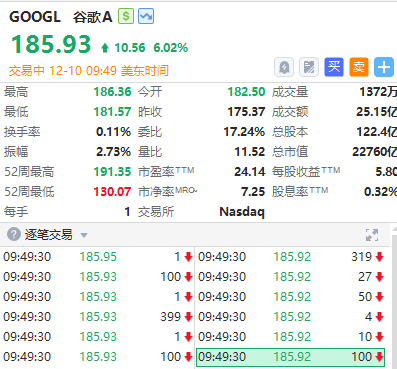The width and height of the screenshot is (397, 369).
Task: Select the highlighted 185.92 trade row
Action: point(290,357)
